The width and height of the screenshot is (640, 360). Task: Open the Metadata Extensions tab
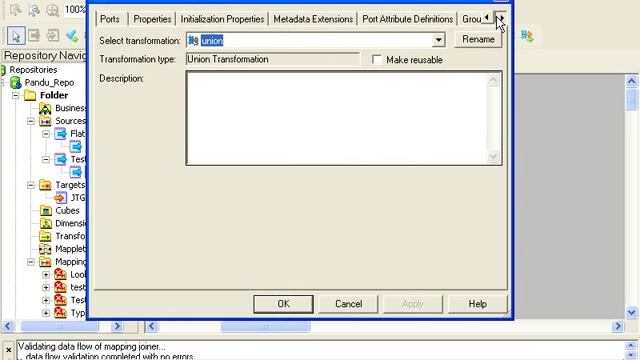(x=313, y=19)
